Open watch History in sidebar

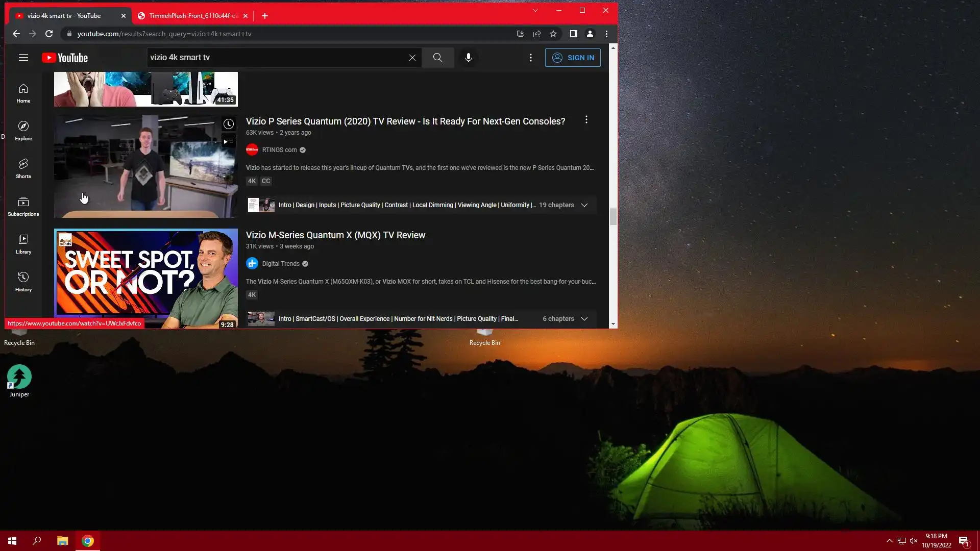(23, 282)
